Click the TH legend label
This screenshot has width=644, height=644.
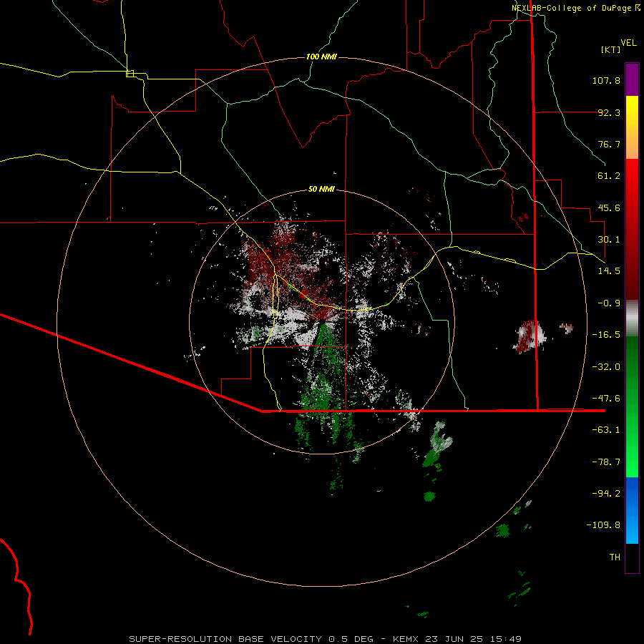(x=615, y=557)
